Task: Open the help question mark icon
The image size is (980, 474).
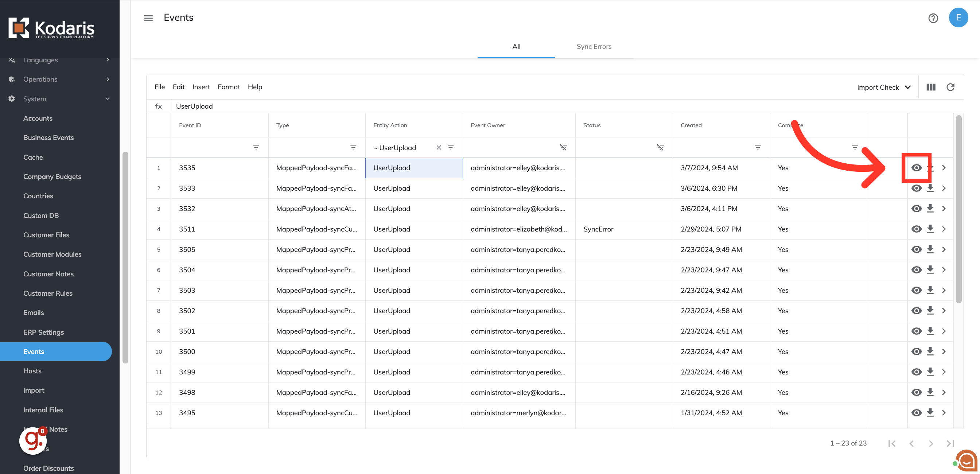Action: coord(933,18)
